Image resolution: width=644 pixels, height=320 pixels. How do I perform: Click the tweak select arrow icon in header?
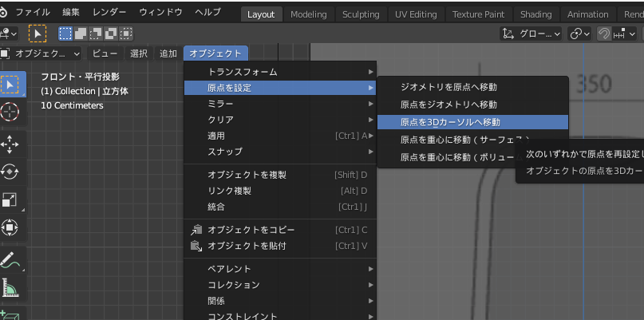[38, 34]
